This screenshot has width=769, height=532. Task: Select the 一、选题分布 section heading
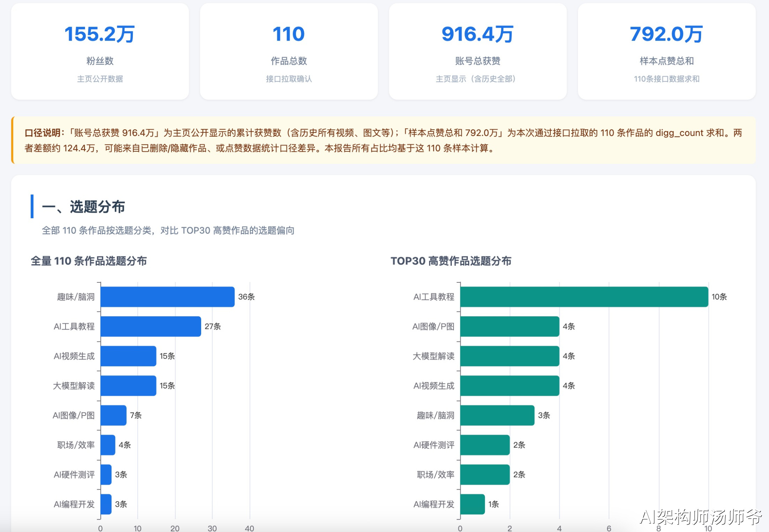click(83, 207)
